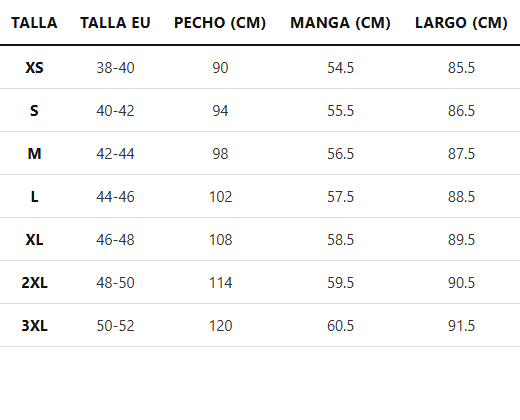Click the 2XL size label
The width and height of the screenshot is (520, 420).
pyautogui.click(x=34, y=283)
